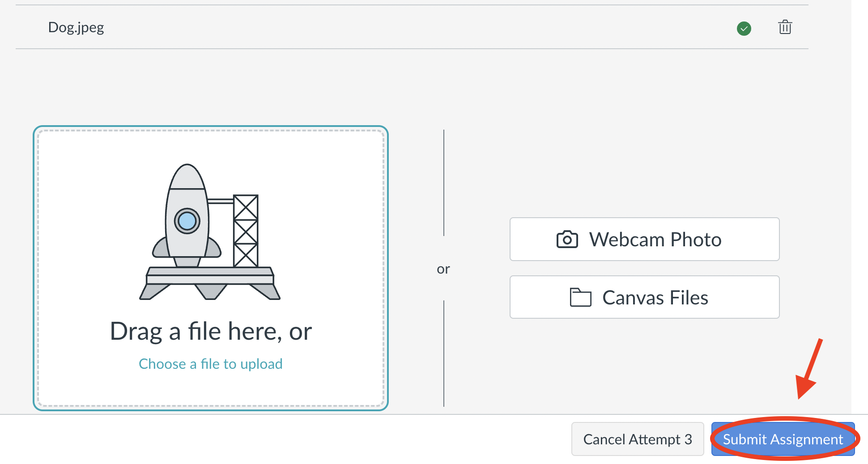
Task: Submit the assignment
Action: tap(783, 439)
